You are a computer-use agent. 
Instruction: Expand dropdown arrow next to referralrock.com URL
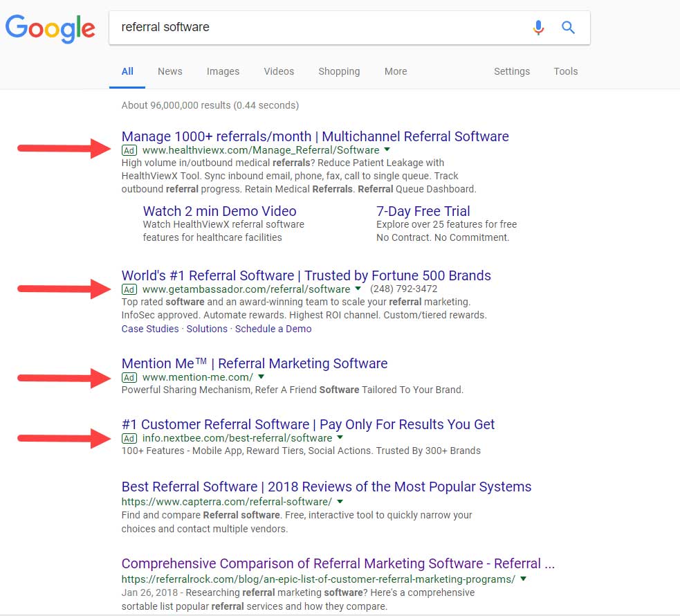coord(524,579)
